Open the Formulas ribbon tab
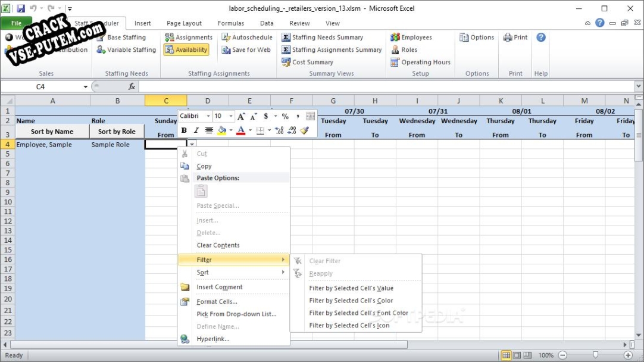The height and width of the screenshot is (362, 644). (231, 23)
